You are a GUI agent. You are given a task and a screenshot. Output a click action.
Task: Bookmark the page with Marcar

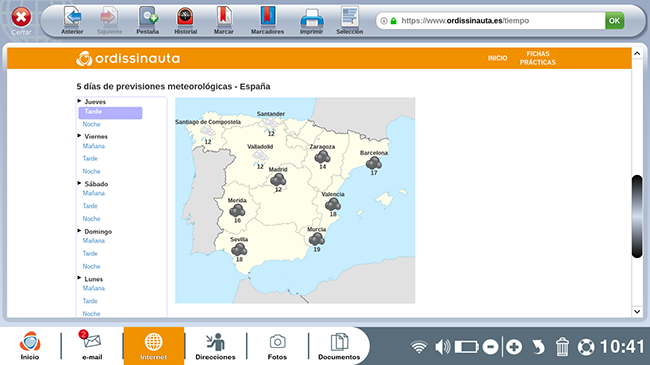[223, 20]
